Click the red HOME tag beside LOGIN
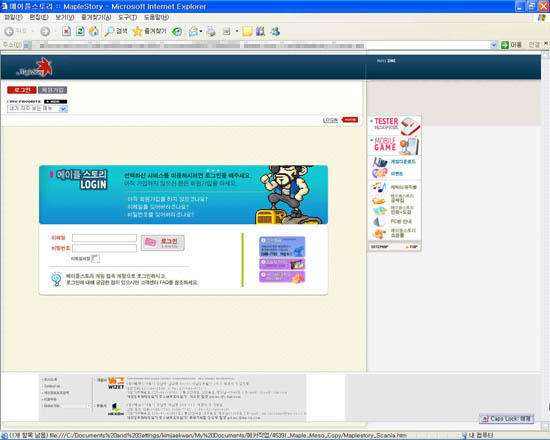 coord(350,120)
